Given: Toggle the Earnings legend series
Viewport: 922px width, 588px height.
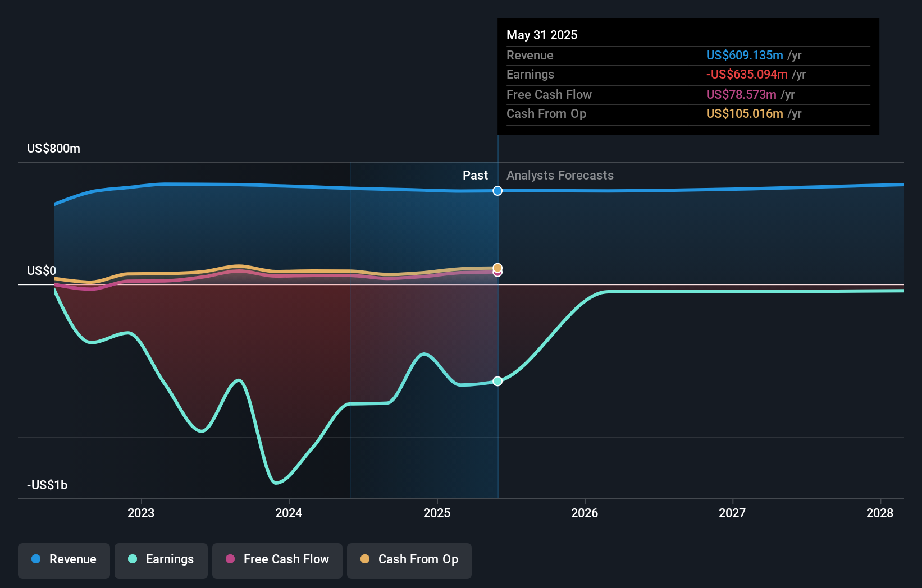Looking at the screenshot, I should 161,560.
